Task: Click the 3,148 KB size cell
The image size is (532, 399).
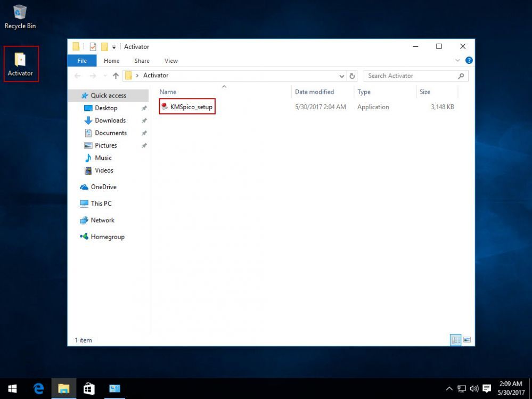Action: (x=443, y=107)
